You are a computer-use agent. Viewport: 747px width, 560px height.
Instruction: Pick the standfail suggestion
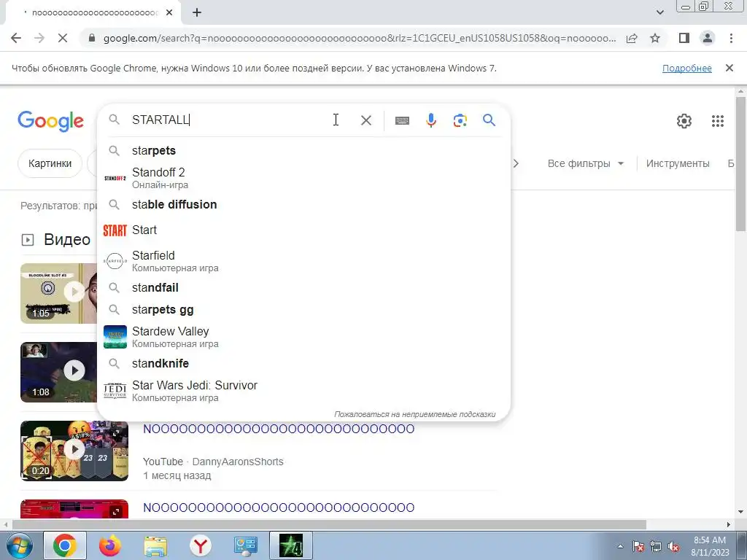coord(304,287)
